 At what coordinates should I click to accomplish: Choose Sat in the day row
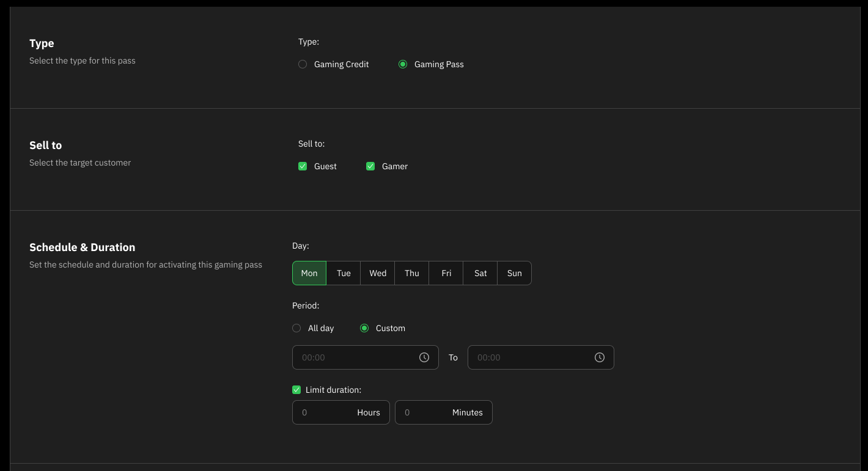480,273
